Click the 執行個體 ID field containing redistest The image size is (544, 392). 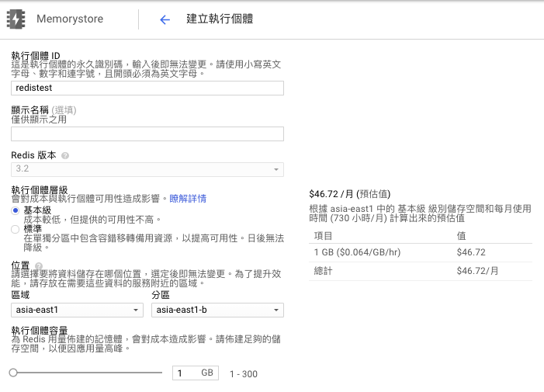point(147,88)
